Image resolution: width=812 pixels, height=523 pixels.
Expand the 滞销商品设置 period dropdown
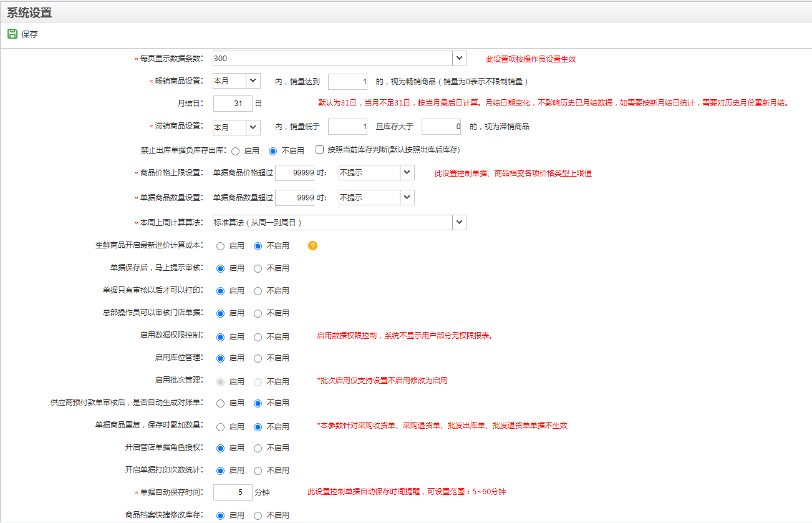coord(253,127)
